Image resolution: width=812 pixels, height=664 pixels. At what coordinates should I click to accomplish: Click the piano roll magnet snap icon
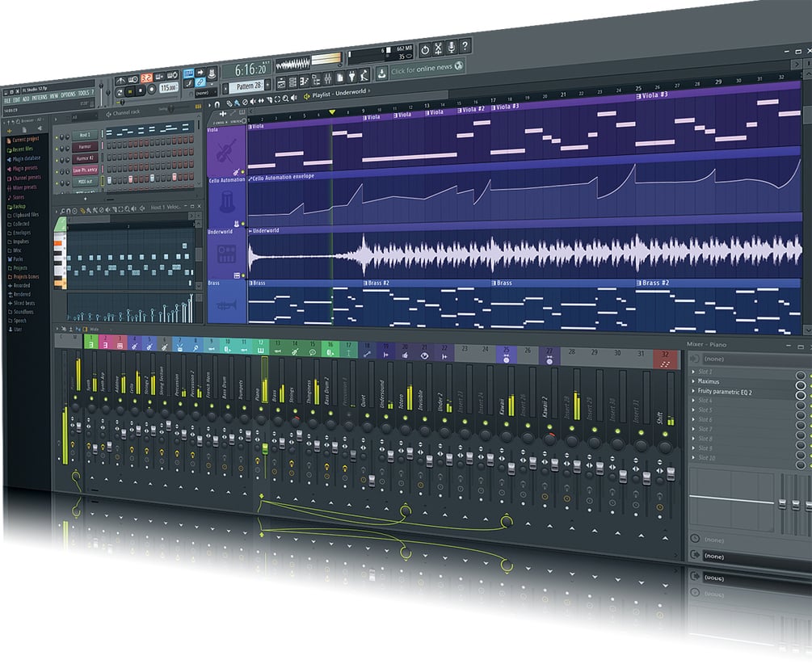click(69, 212)
